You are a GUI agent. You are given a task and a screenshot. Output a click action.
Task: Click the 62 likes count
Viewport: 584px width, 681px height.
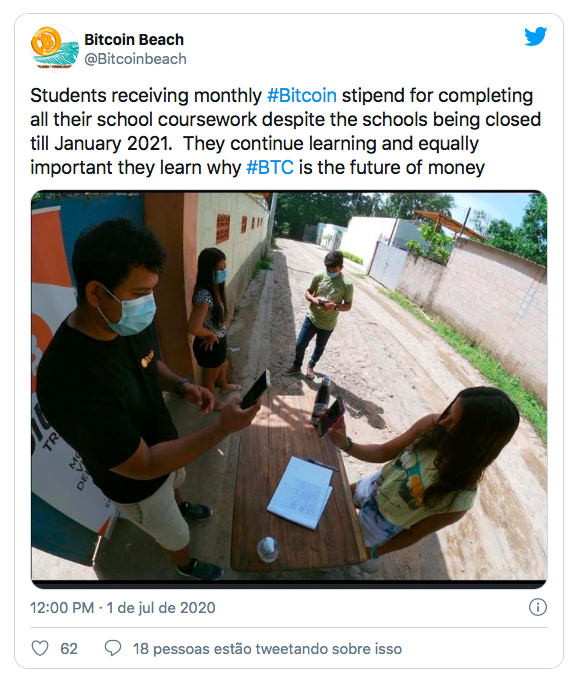pos(69,648)
